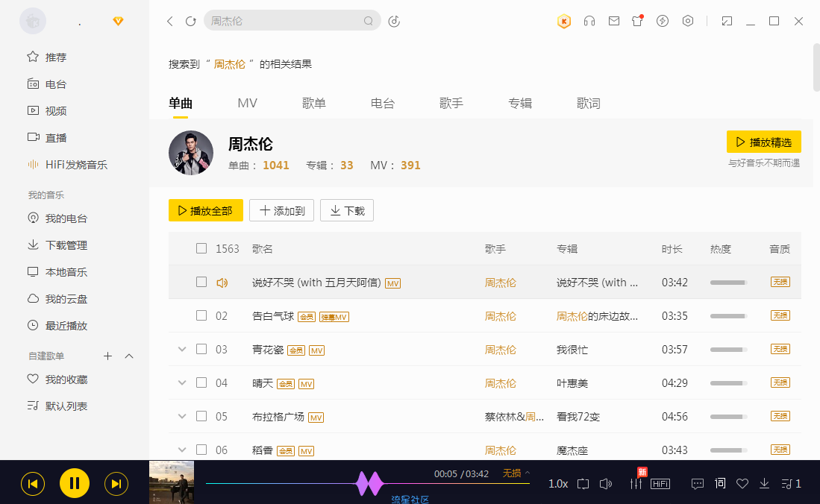Viewport: 820px width, 504px height.
Task: Go back with the left arrow icon
Action: (x=170, y=21)
